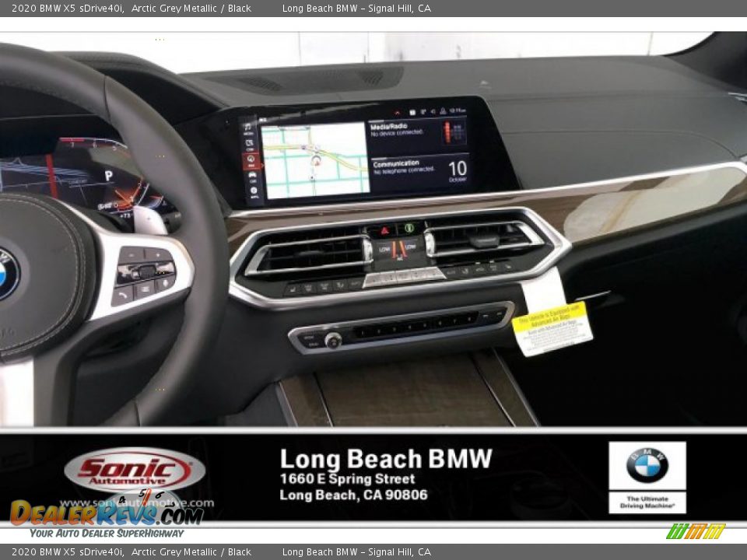Open the APPS icon in the iDrive sidebar
This screenshot has height=560, width=747.
tap(254, 192)
